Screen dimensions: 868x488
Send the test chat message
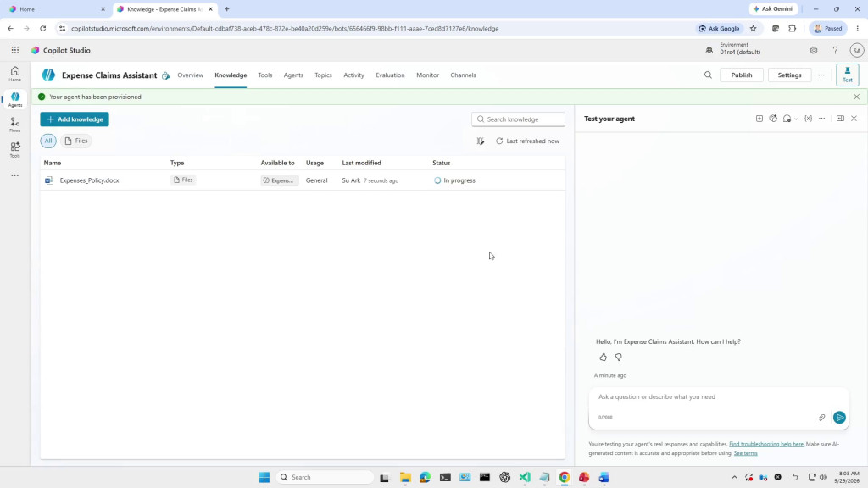click(x=839, y=418)
